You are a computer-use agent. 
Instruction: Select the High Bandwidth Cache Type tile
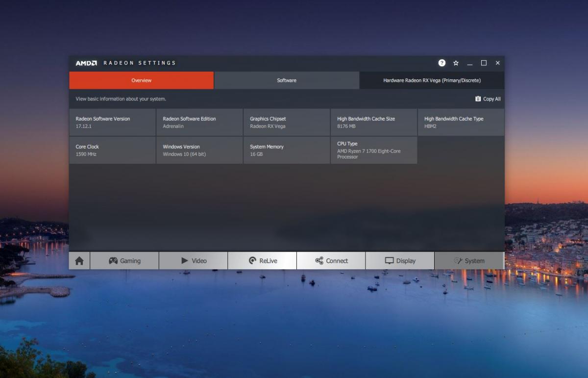[x=461, y=122]
